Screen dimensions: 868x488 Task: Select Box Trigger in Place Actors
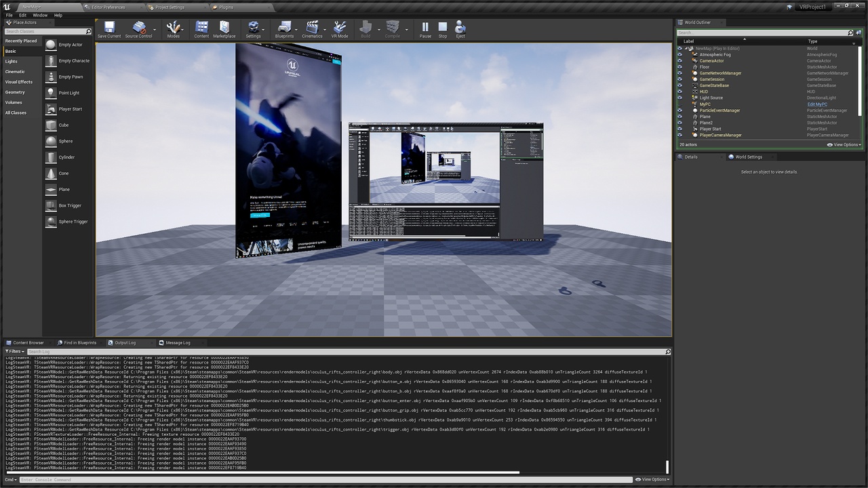[x=68, y=205]
